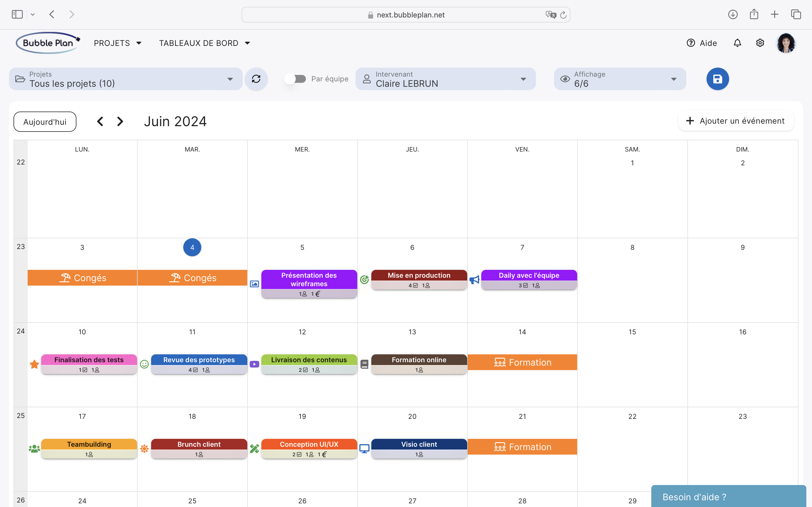
Task: Toggle the eye visibility icon for Affichage
Action: coord(565,79)
